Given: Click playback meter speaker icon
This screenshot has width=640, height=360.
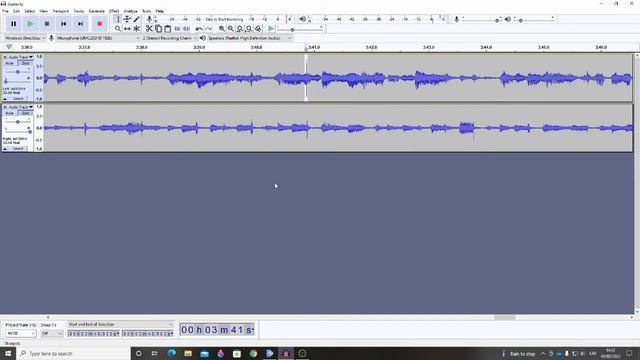Looking at the screenshot, I should point(302,19).
